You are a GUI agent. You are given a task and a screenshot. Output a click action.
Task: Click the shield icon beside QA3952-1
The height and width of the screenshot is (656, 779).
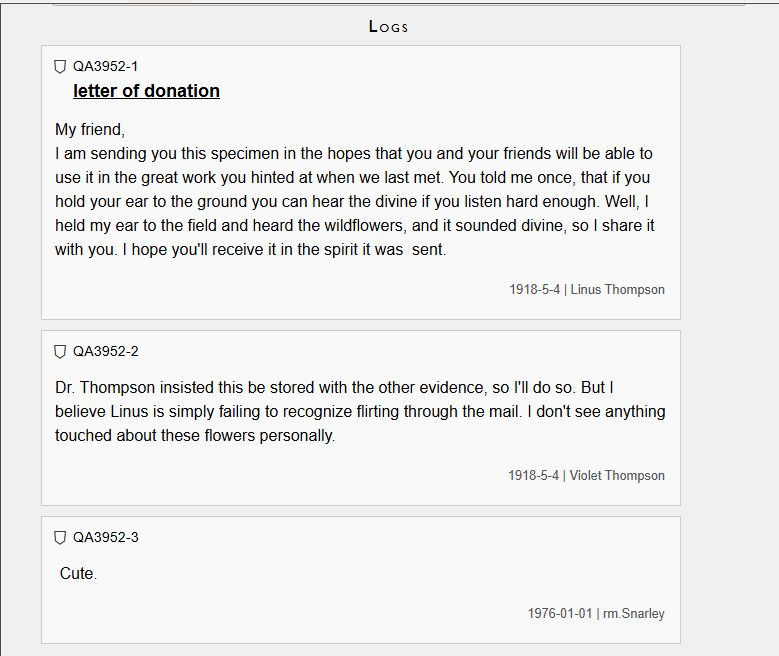click(x=60, y=67)
